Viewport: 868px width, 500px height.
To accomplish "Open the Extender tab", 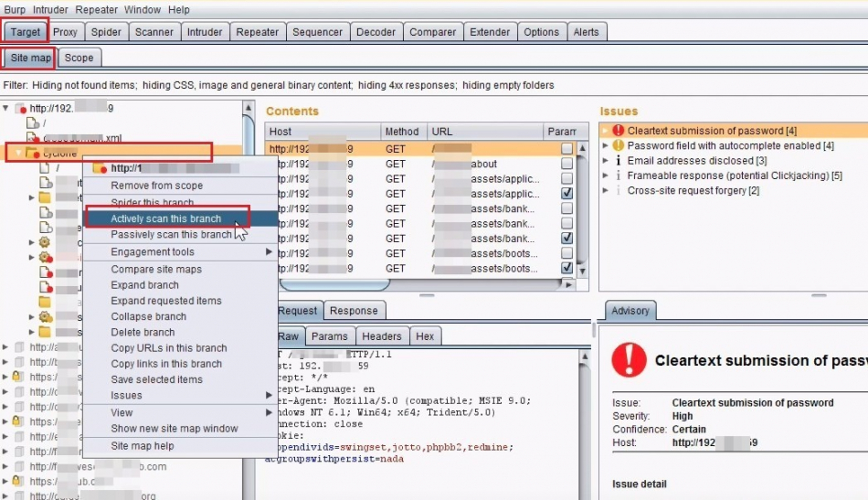I will [490, 32].
